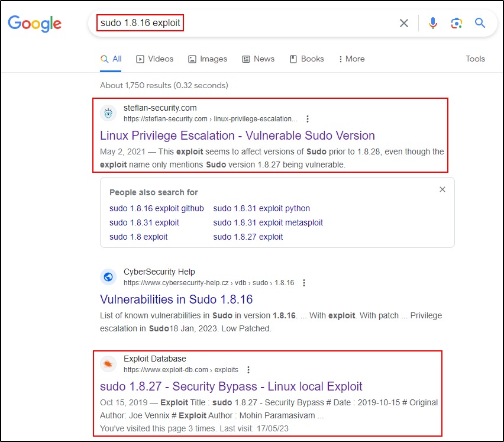Select 'sudo 1.8.16 exploit github' suggestion

pyautogui.click(x=156, y=208)
